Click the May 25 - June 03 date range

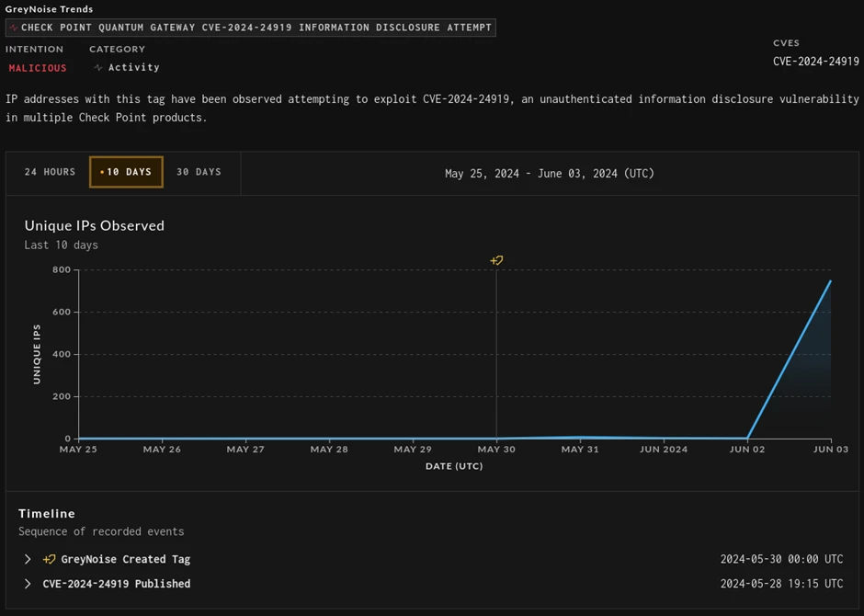[550, 173]
